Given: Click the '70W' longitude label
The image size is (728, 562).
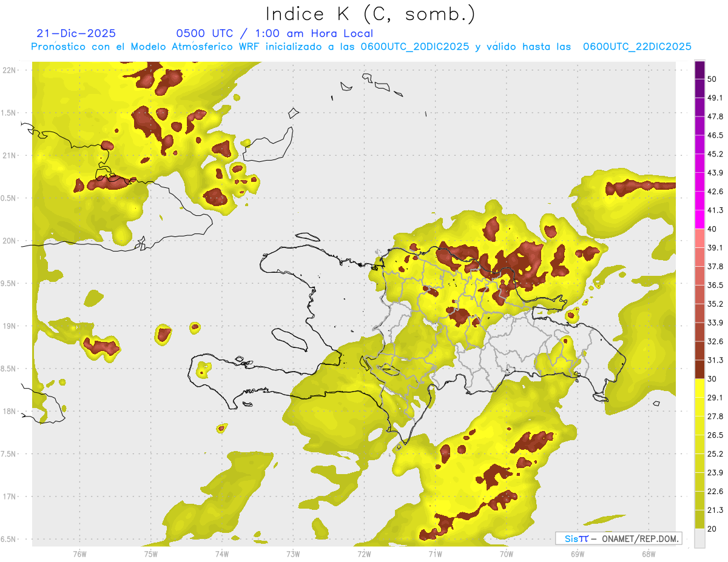Looking at the screenshot, I should click(506, 554).
